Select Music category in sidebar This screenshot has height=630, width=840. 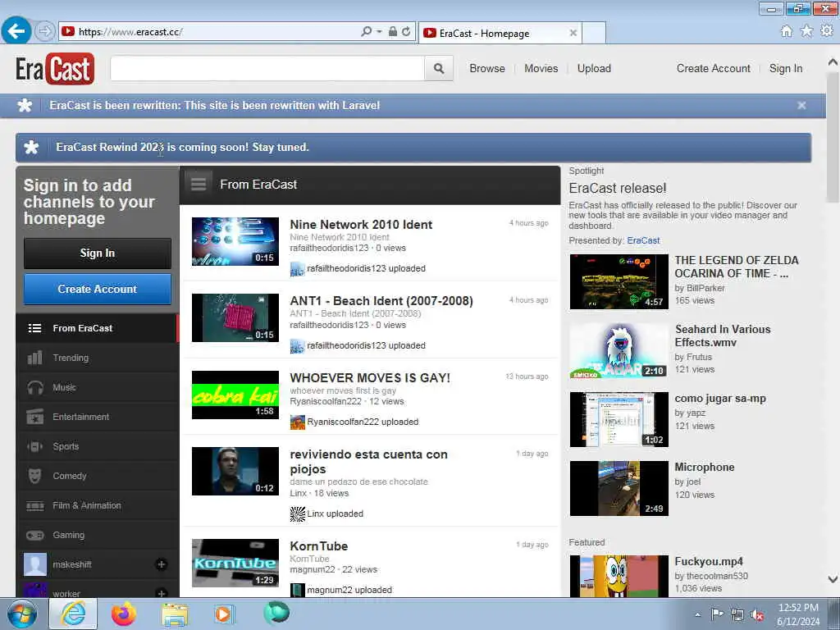[x=98, y=387]
